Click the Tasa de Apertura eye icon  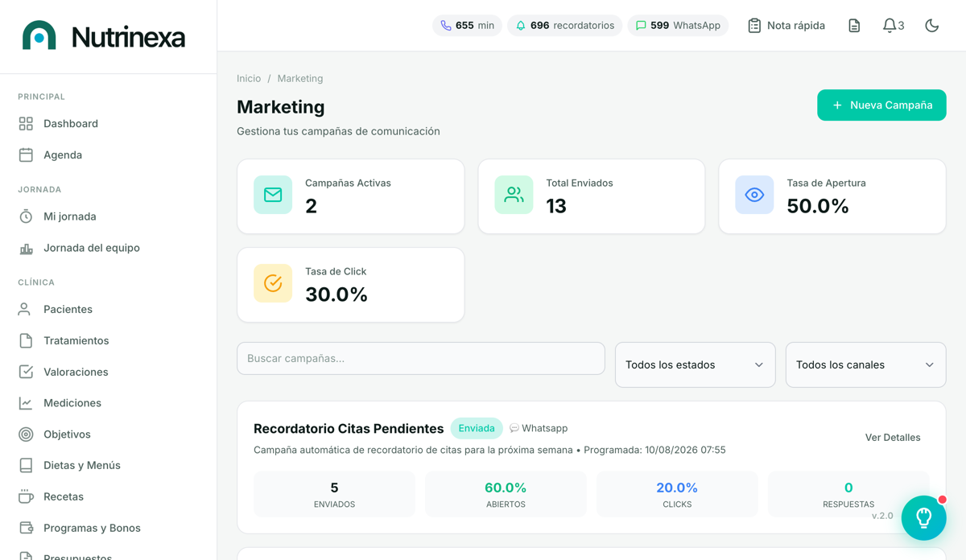pyautogui.click(x=754, y=195)
